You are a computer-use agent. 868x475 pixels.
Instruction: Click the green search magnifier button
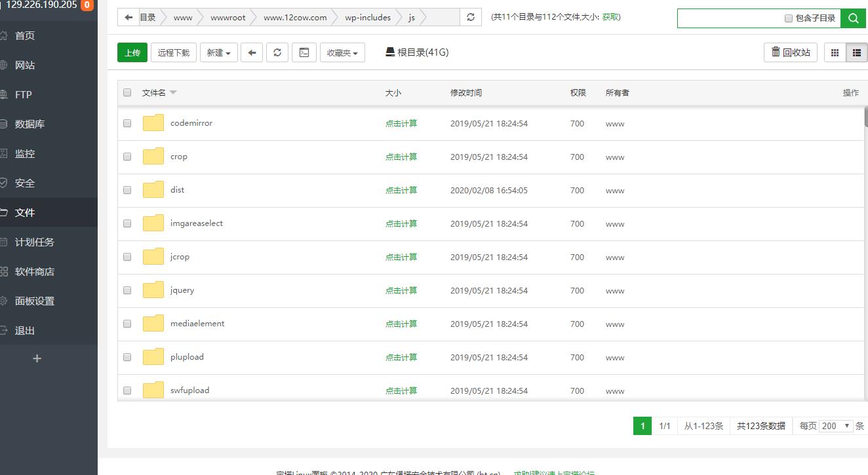pos(853,18)
